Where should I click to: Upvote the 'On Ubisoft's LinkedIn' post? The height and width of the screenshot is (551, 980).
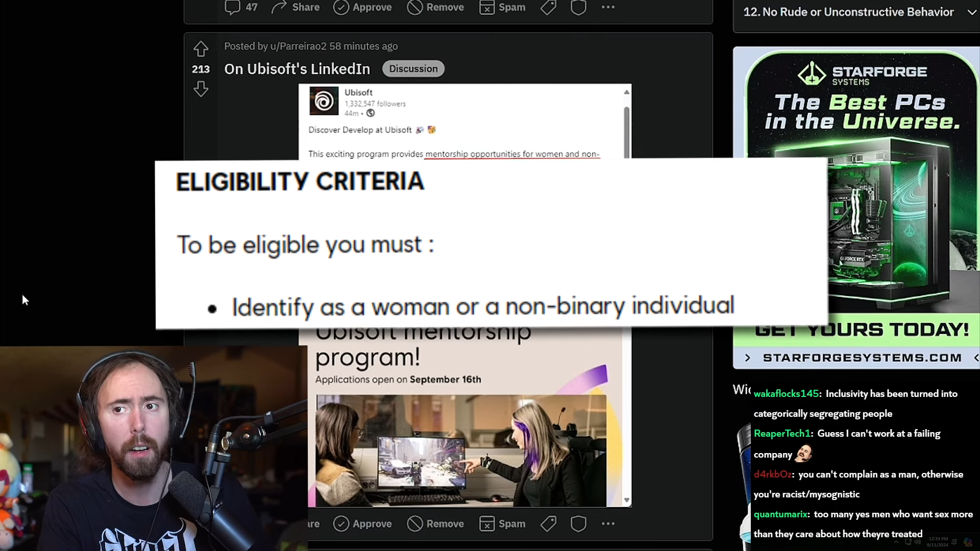point(201,49)
